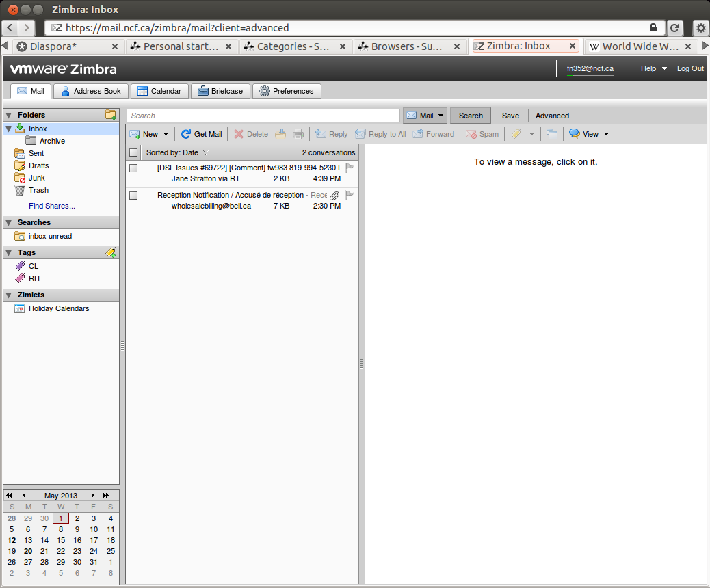The image size is (710, 588).
Task: Click the Reply arrow icon
Action: point(321,134)
